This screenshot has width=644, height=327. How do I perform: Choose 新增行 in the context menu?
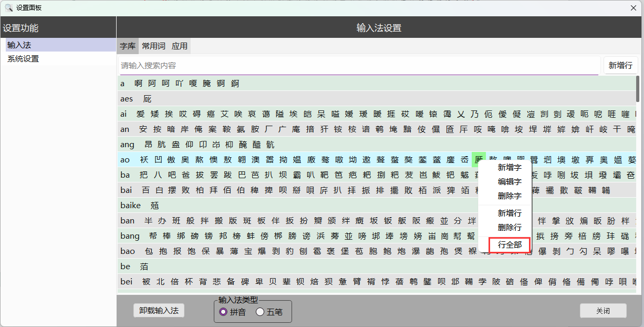tap(510, 213)
